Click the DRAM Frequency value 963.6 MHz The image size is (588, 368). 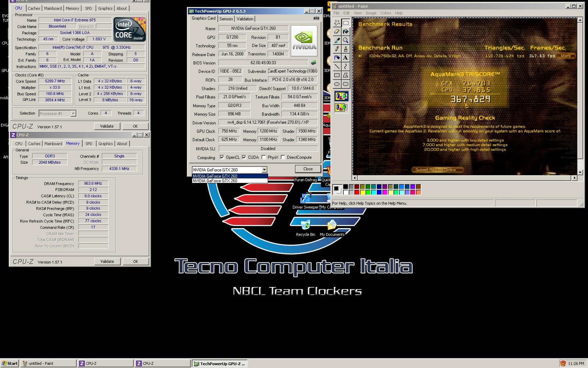pos(93,183)
